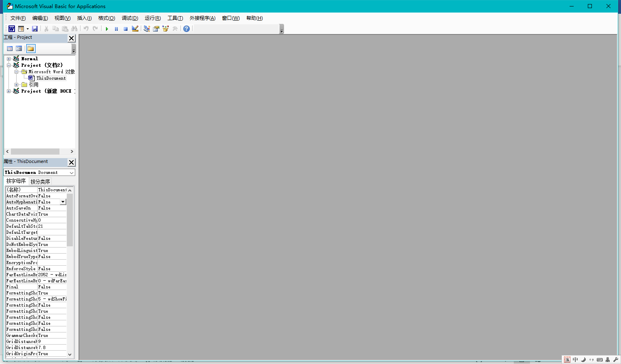Select the (名称) property row
This screenshot has width=621, height=364.
click(36, 190)
